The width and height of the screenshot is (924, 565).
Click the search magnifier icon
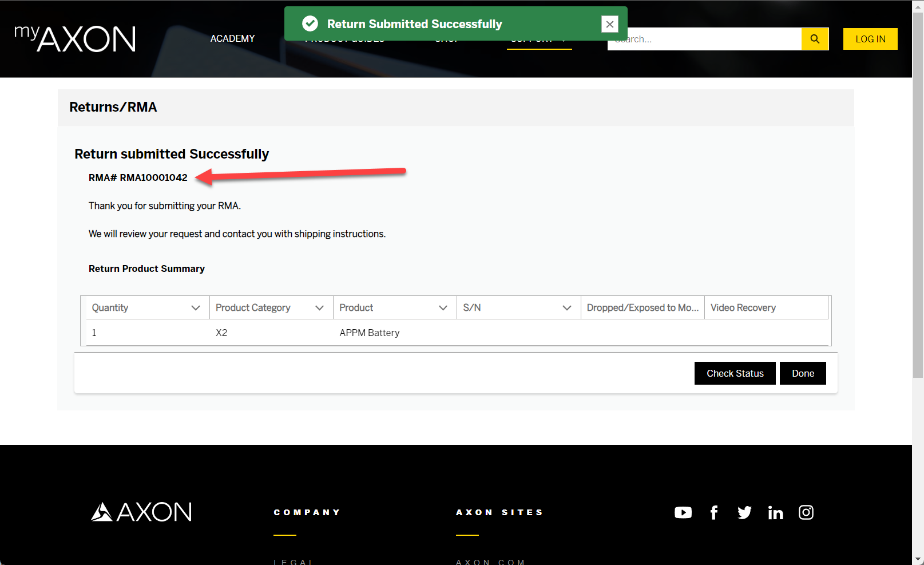point(815,39)
